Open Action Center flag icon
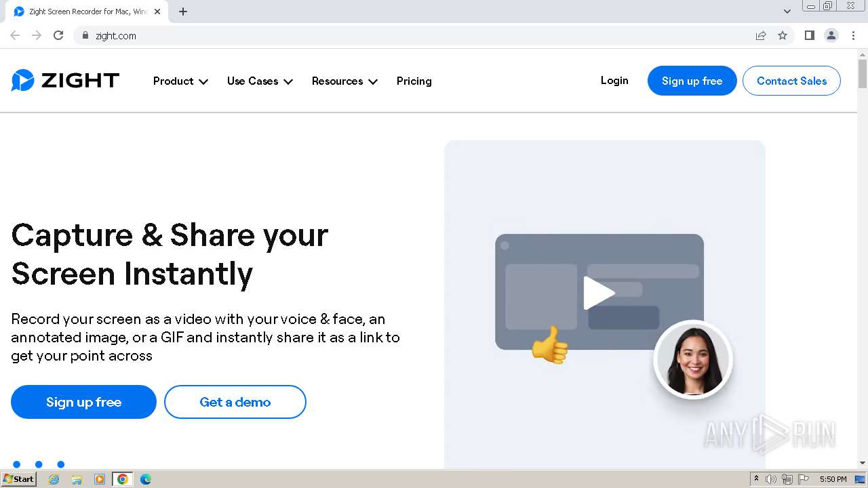The width and height of the screenshot is (868, 488). 804,479
